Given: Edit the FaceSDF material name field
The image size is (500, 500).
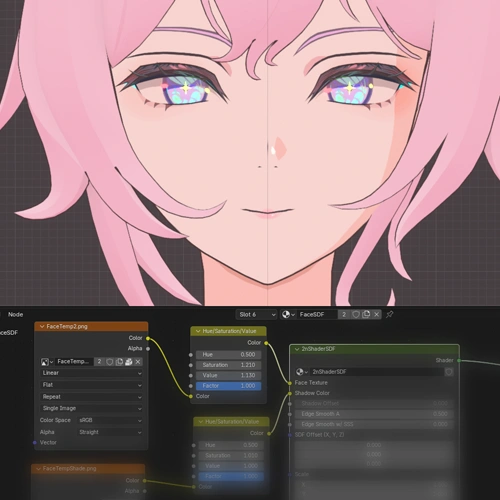Looking at the screenshot, I should (x=317, y=314).
